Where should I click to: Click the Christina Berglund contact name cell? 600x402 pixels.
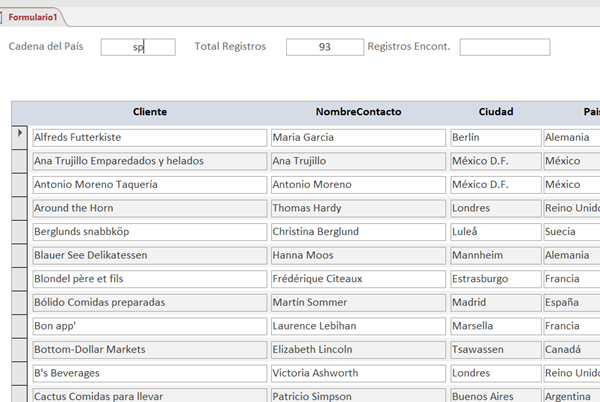358,231
